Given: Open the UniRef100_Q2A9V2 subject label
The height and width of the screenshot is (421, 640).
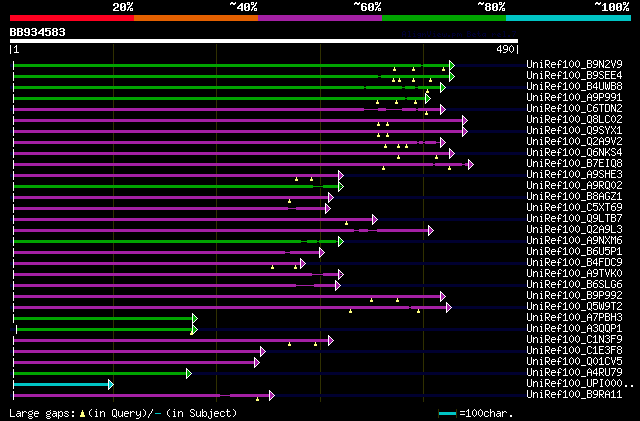Looking at the screenshot, I should [x=574, y=142].
